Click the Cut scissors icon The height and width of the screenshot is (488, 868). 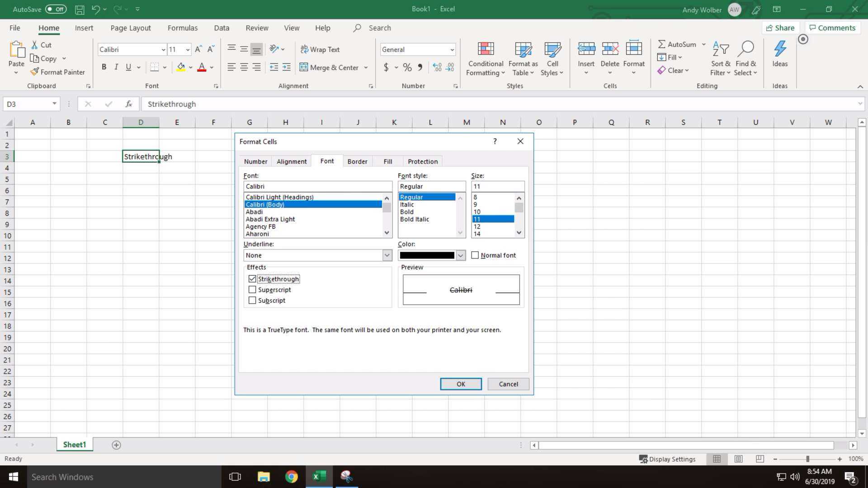pyautogui.click(x=34, y=45)
